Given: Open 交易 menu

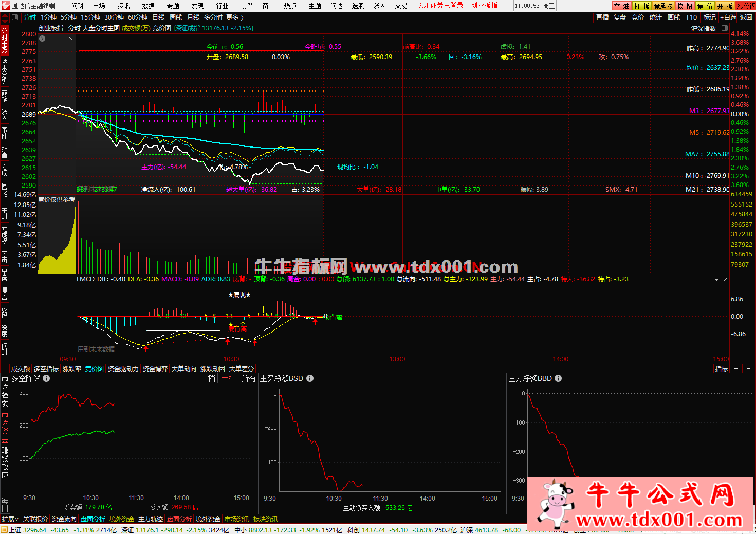Looking at the screenshot, I should pyautogui.click(x=401, y=6).
